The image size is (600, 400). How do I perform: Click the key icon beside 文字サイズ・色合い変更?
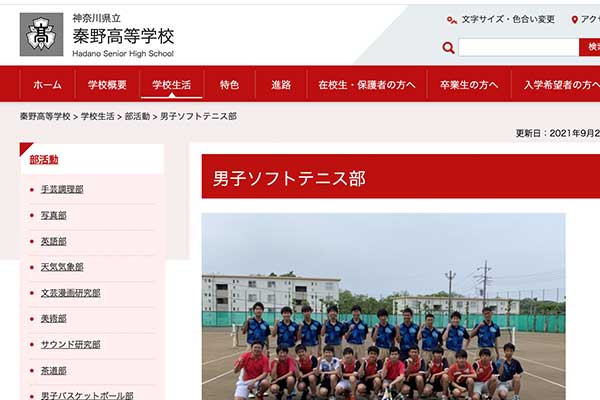point(452,20)
